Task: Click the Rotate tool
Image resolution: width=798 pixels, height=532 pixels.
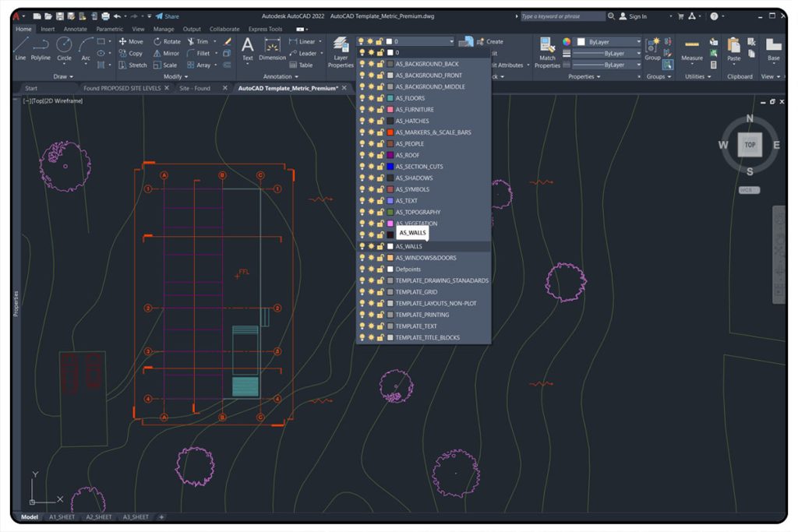Action: tap(168, 42)
